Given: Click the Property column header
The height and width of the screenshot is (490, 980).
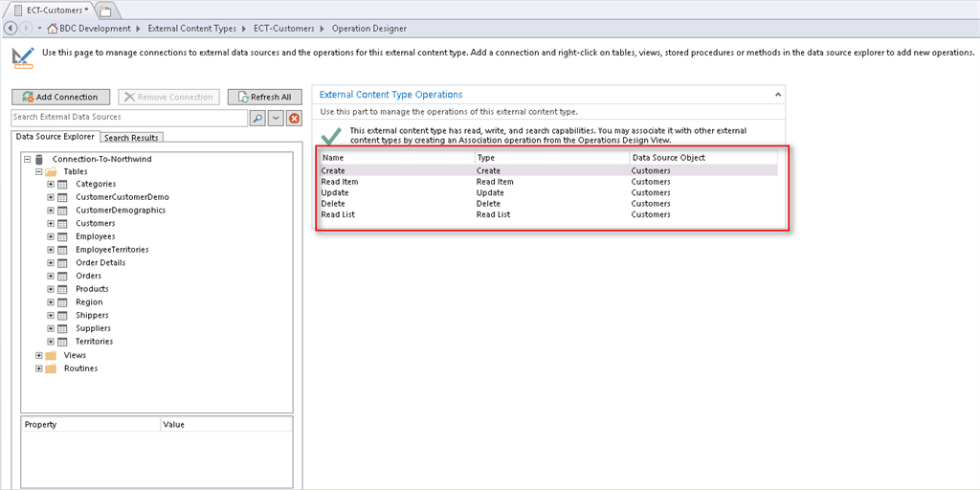Looking at the screenshot, I should [x=91, y=424].
